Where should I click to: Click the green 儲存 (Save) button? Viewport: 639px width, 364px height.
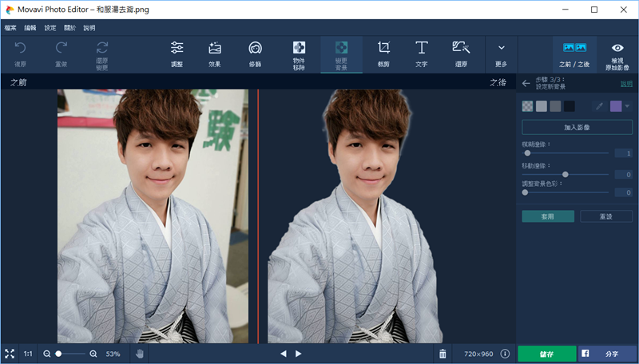coord(546,354)
